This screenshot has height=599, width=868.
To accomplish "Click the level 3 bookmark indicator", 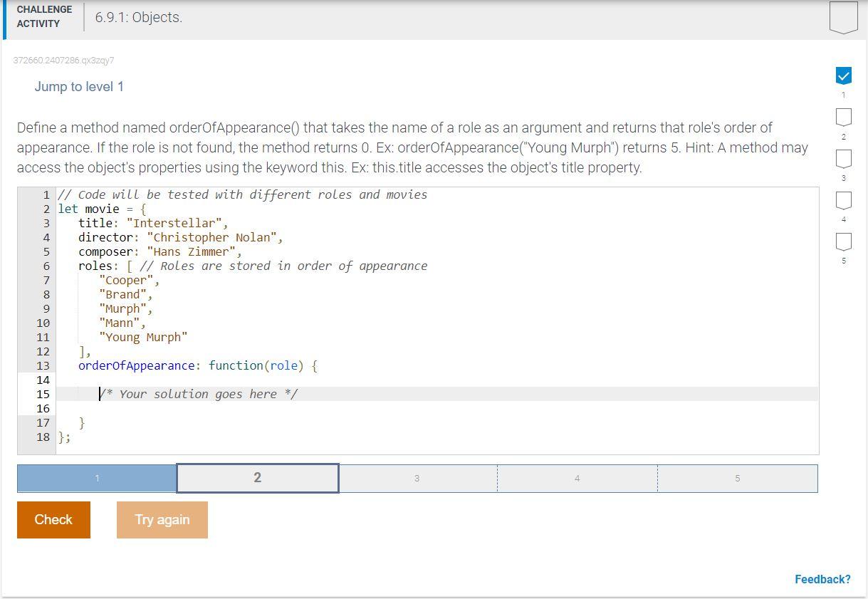I will 843,159.
